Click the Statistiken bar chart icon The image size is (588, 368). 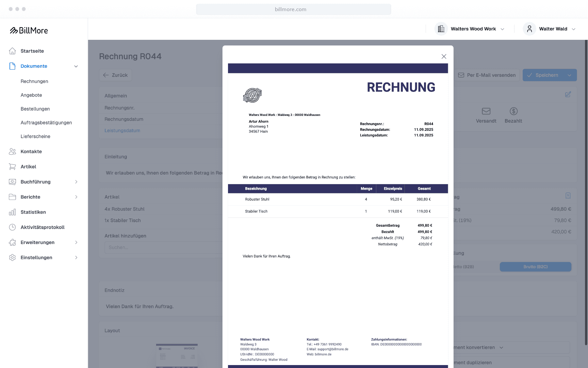pyautogui.click(x=12, y=212)
